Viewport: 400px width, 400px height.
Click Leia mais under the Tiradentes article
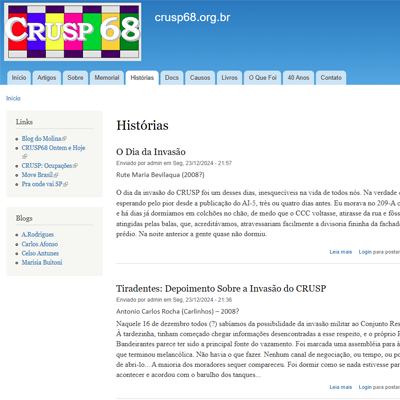click(x=341, y=387)
